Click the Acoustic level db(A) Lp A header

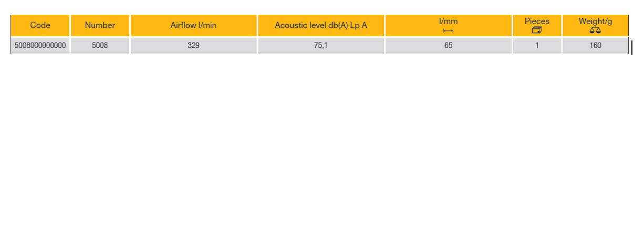coord(320,25)
